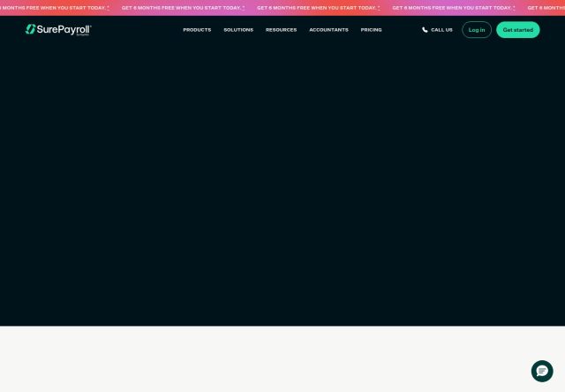Click the first fully visible promo message
Screen dimensions: 565x392
pyautogui.click(x=181, y=8)
